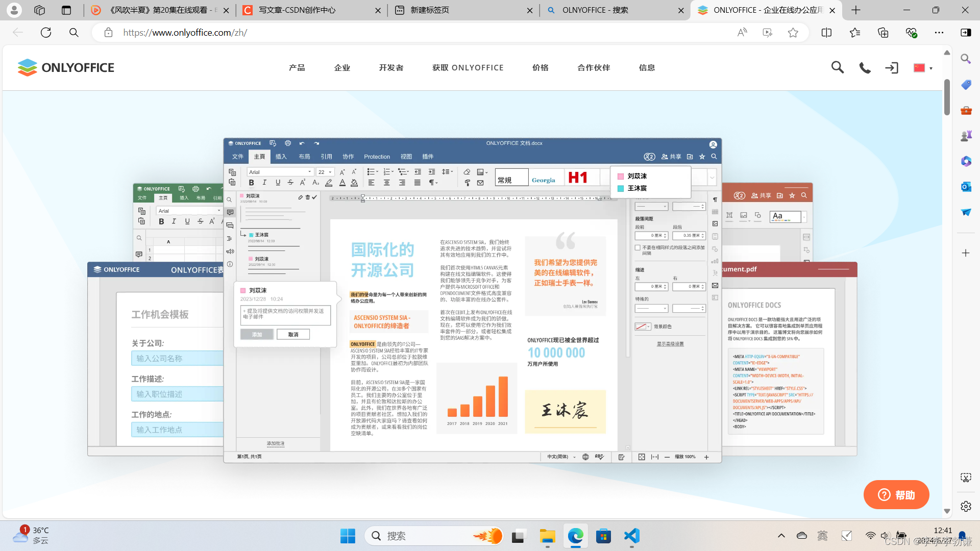
Task: Open the 企业 navigation menu
Action: [x=342, y=68]
